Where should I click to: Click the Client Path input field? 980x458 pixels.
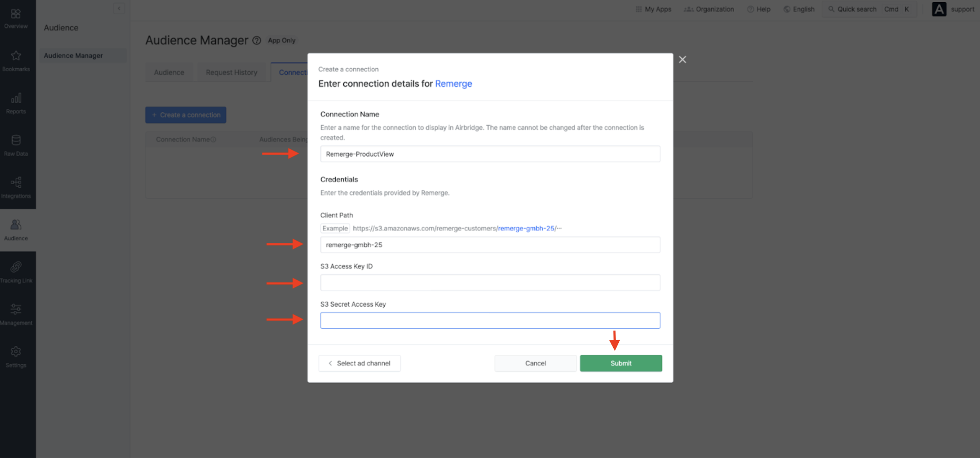pyautogui.click(x=490, y=245)
